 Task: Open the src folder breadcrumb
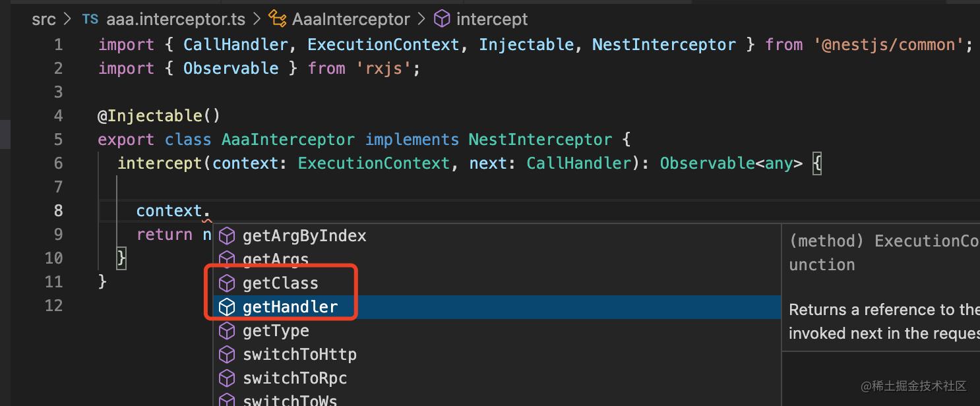tap(44, 20)
